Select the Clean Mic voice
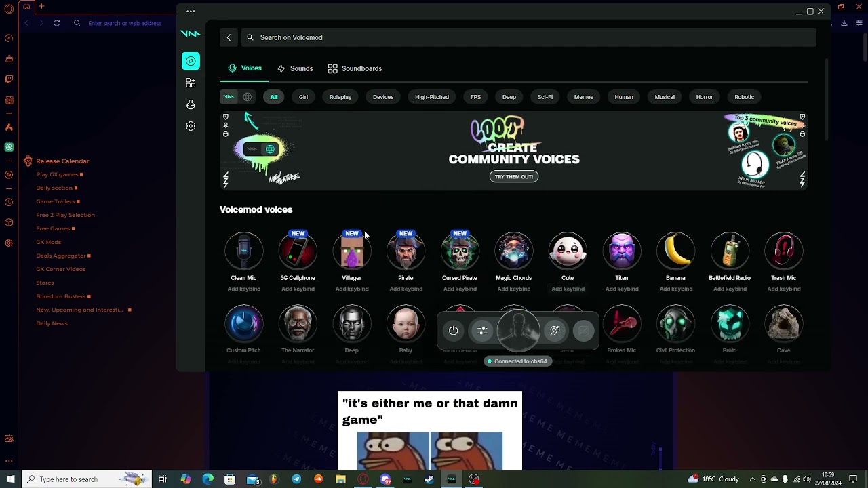Screen dimensions: 868x488 point(243,251)
